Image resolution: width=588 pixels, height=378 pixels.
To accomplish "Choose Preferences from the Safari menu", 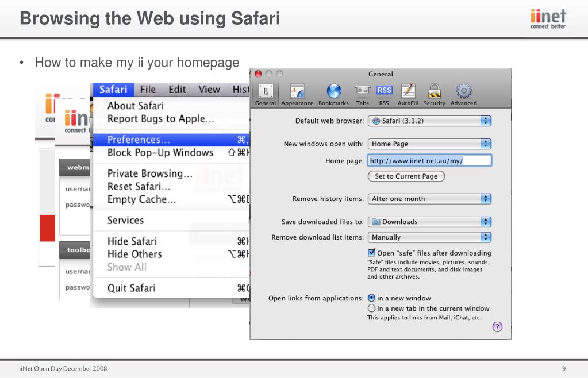I will [x=171, y=140].
